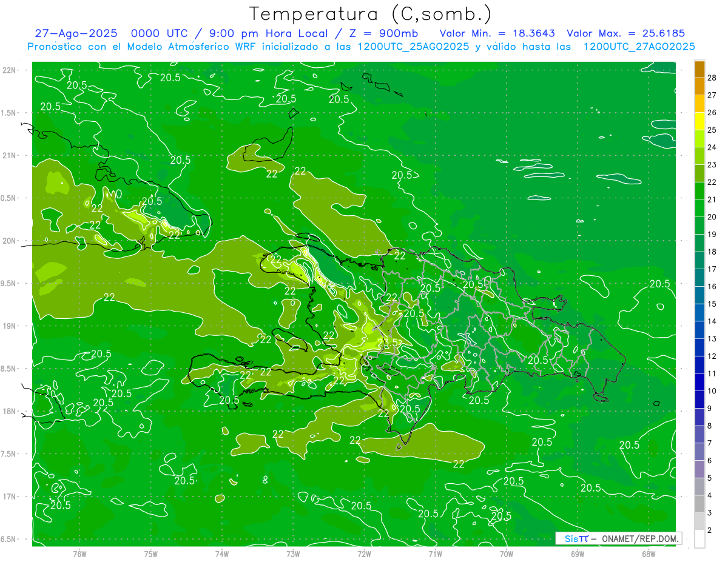Click the "1.5N" latitude axis label
728x562 pixels.
[x=9, y=113]
